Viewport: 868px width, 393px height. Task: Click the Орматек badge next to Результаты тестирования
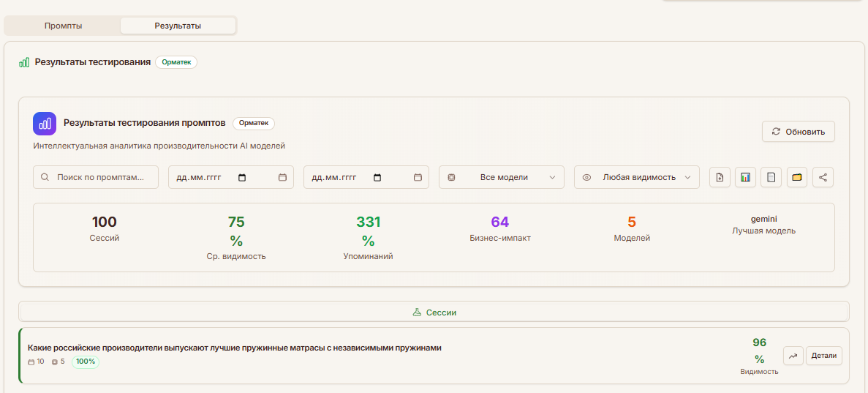(176, 62)
